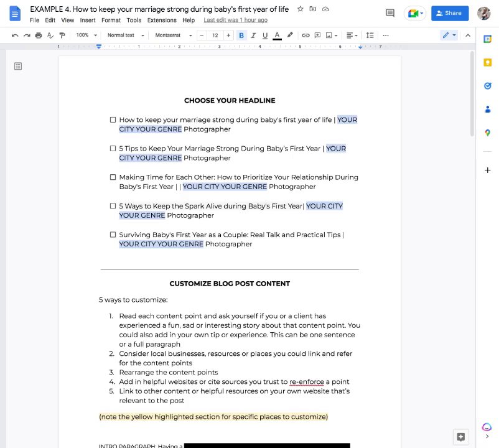Increase font size with plus button
The height and width of the screenshot is (448, 499).
(228, 35)
